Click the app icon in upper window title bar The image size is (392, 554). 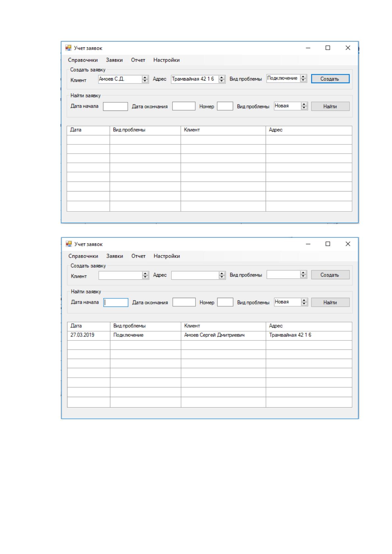(68, 48)
